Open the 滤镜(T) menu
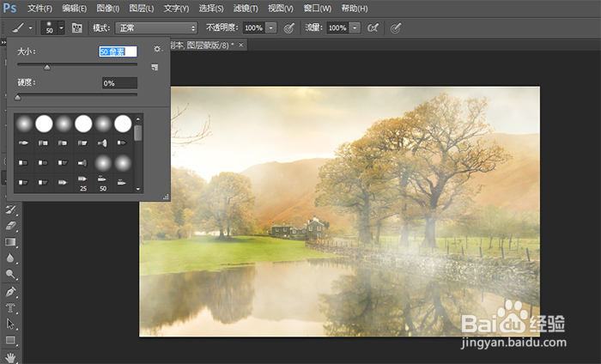The width and height of the screenshot is (601, 364). click(x=246, y=8)
